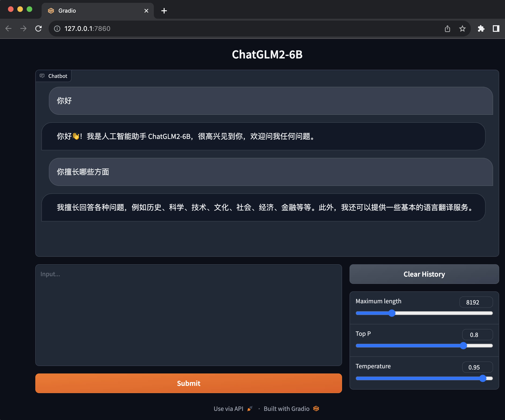Open a new browser tab
The image size is (505, 420).
pyautogui.click(x=164, y=11)
